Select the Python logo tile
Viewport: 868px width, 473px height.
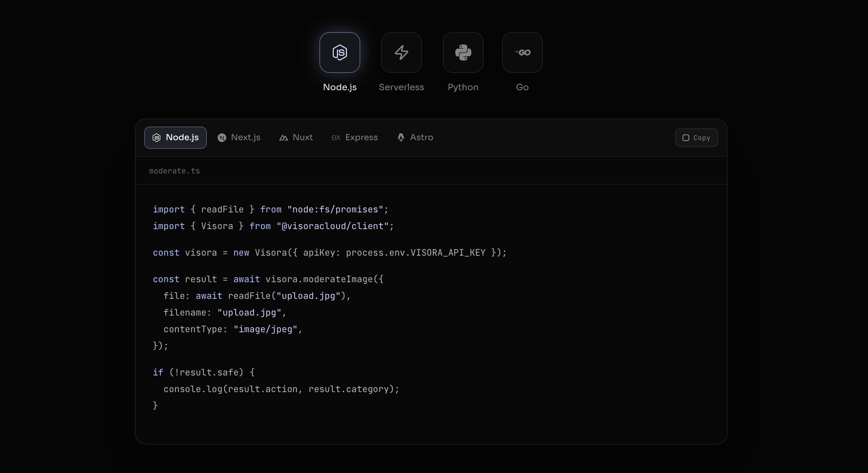pos(463,52)
